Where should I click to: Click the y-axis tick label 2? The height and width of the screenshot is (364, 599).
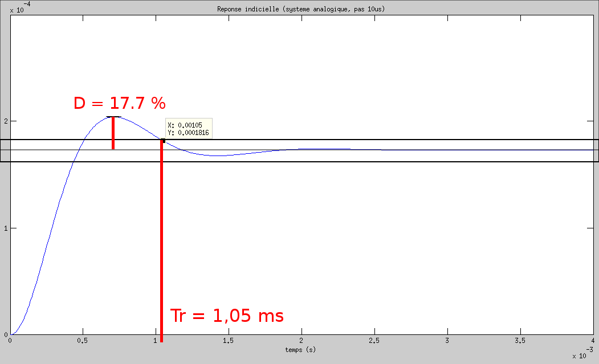tap(5, 121)
